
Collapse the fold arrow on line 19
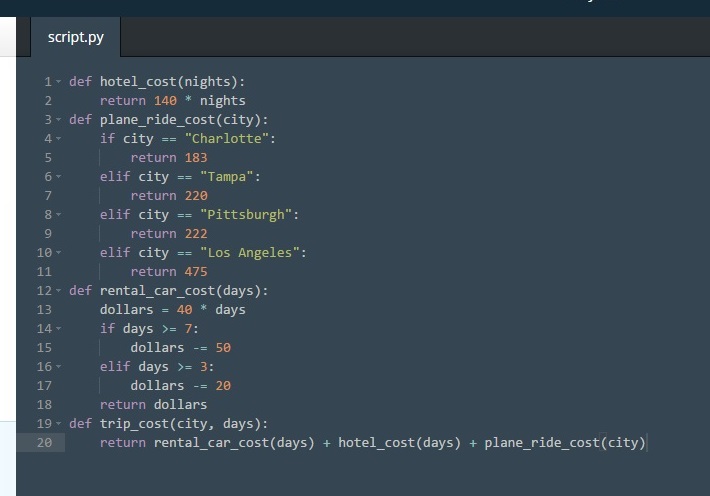(x=59, y=424)
